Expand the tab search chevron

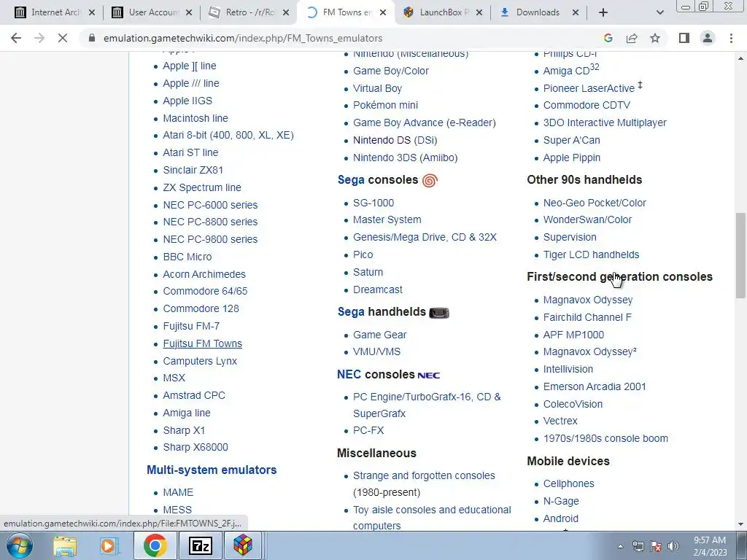tap(659, 12)
